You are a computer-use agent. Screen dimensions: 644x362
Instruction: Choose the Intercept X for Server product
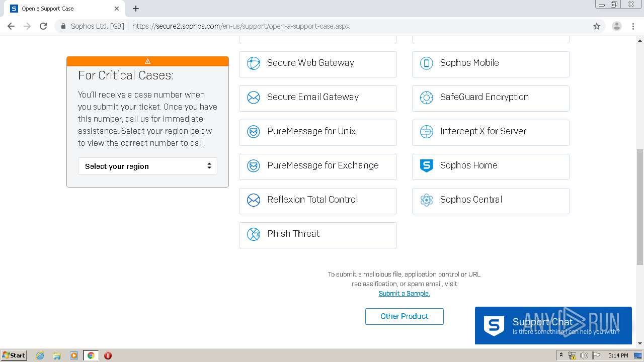[491, 132]
